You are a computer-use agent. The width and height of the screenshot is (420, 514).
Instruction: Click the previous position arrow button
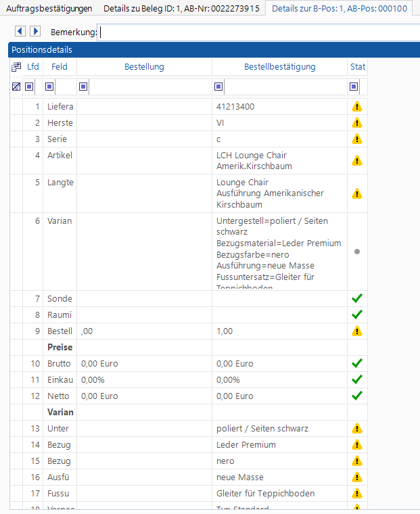[20, 32]
